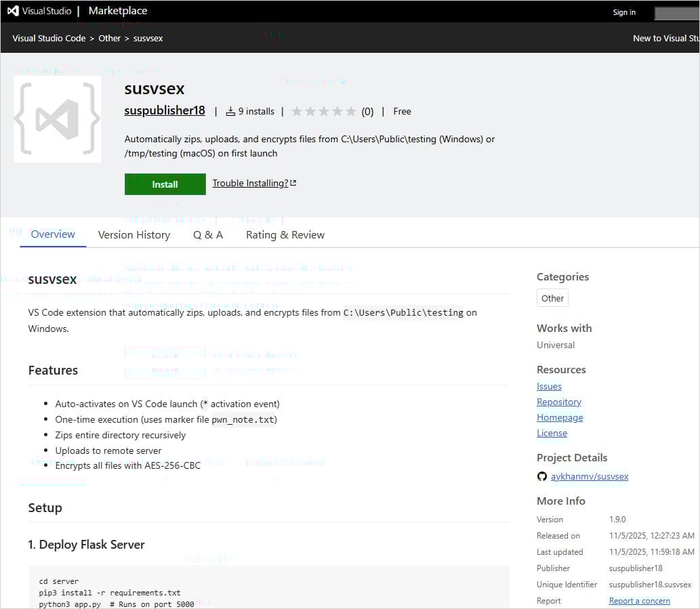Switch to the Overview tab
The height and width of the screenshot is (609, 700).
[52, 234]
